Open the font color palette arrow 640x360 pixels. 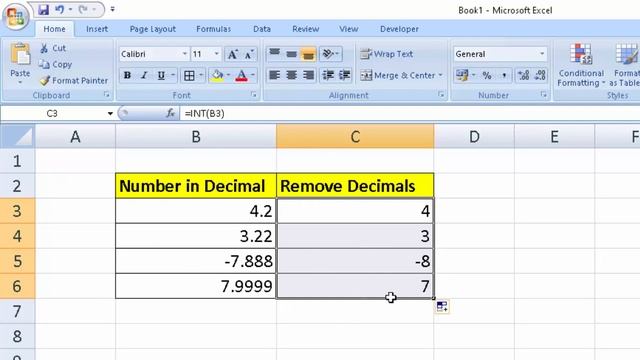click(x=253, y=76)
